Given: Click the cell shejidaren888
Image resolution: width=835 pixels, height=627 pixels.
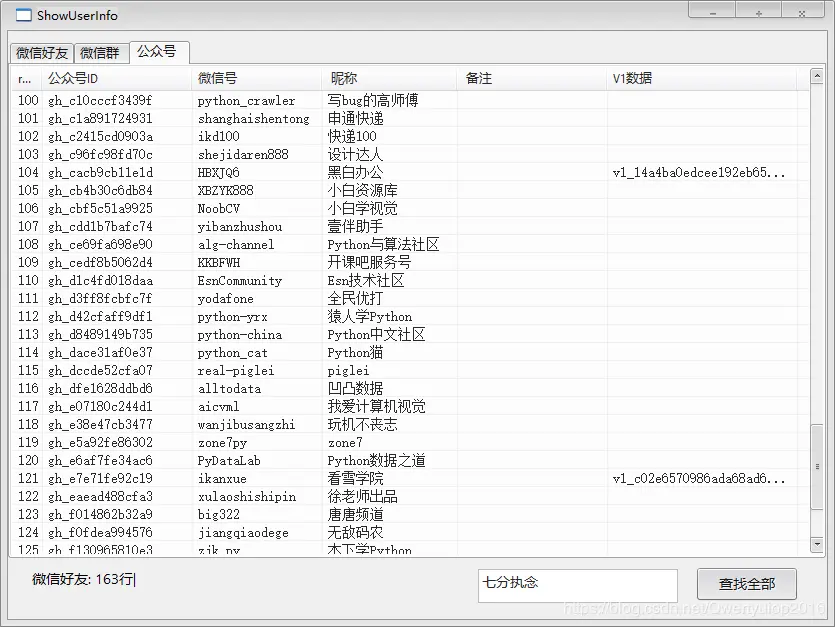Looking at the screenshot, I should [243, 154].
